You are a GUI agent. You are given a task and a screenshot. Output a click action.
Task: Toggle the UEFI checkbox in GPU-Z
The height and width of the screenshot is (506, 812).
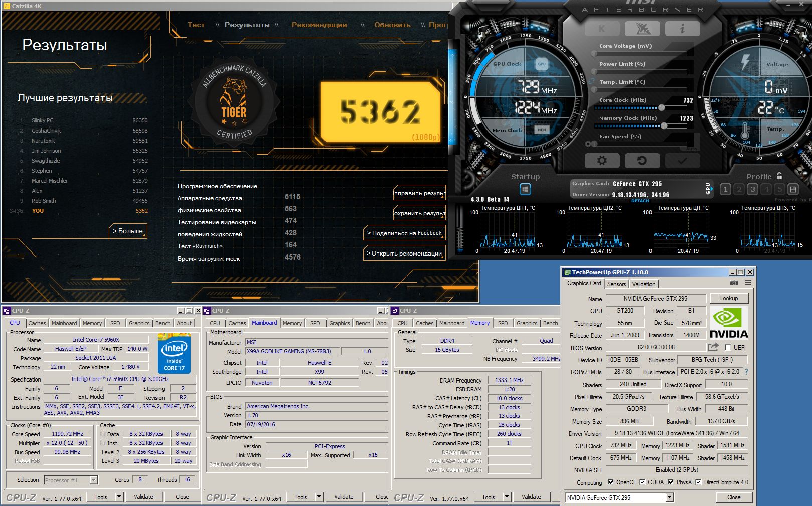click(728, 347)
